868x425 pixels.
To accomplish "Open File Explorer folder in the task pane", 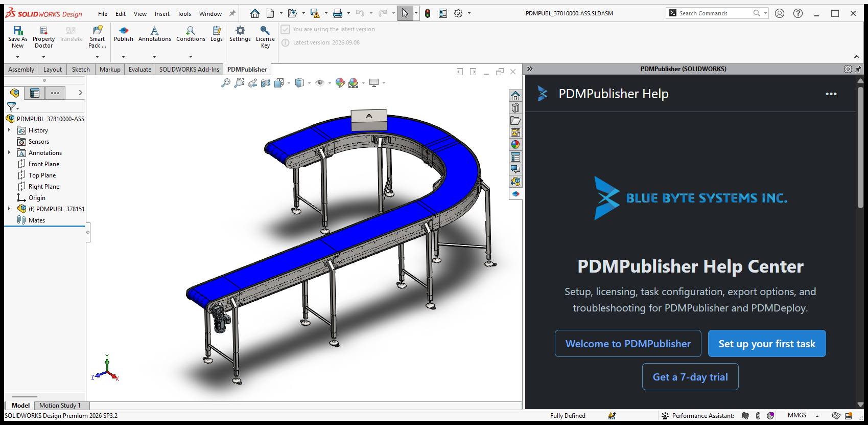I will tap(515, 120).
